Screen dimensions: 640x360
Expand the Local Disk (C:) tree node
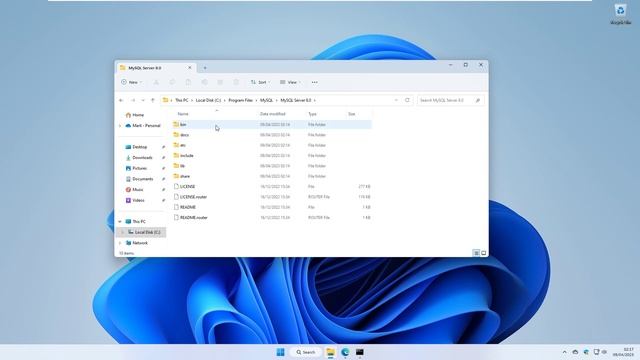pos(122,232)
